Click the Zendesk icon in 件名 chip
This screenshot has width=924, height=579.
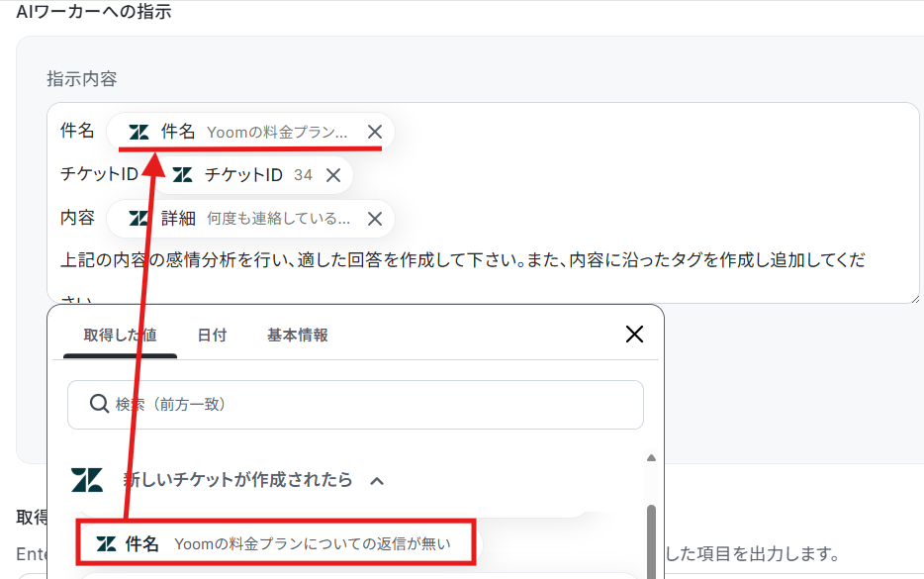point(139,132)
